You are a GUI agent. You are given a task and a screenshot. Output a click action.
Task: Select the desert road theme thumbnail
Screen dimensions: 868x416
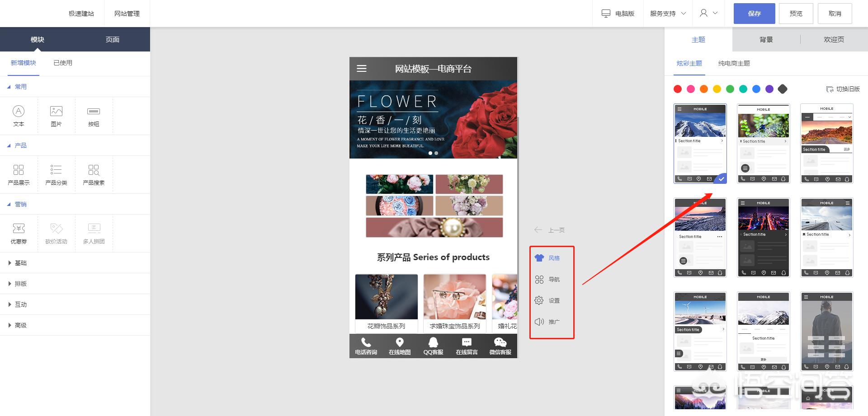(827, 144)
